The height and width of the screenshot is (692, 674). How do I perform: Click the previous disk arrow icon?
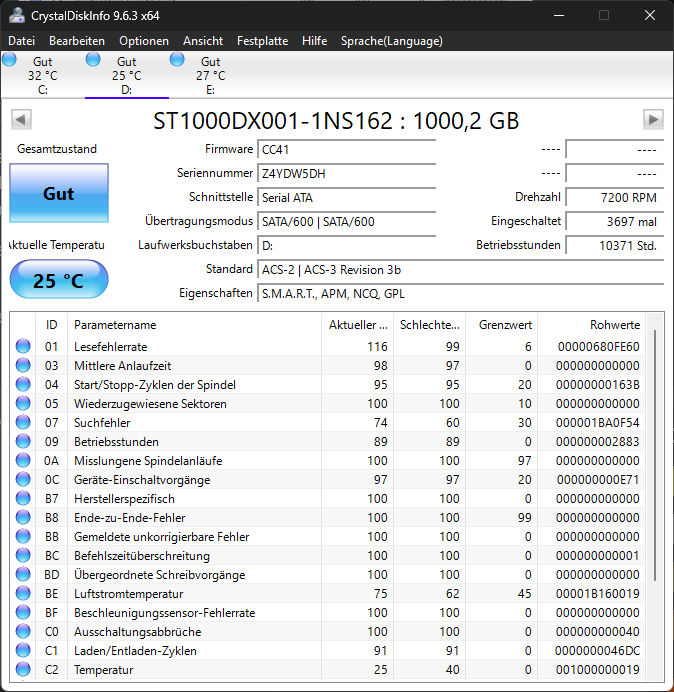point(21,119)
